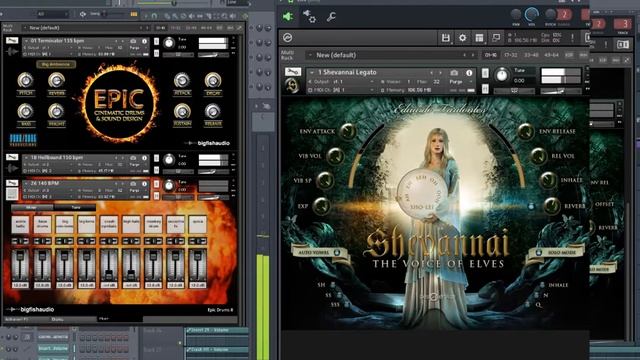Toggle the AUTO VOWEL switch in Shevannai
This screenshot has width=640, height=360.
(337, 253)
